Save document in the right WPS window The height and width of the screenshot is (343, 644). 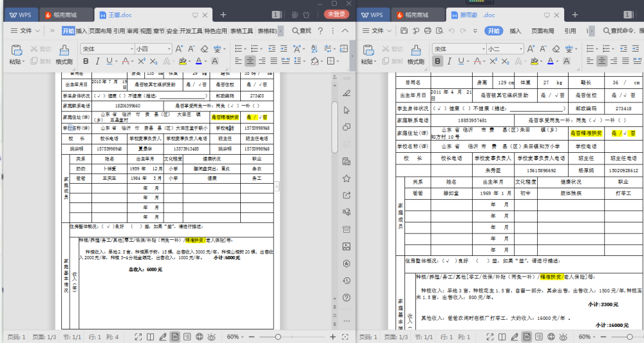coord(404,30)
